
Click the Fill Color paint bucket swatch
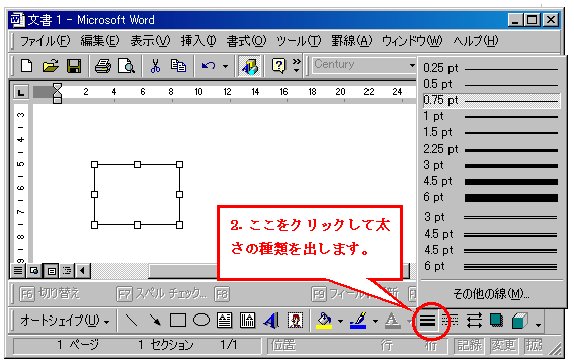324,321
